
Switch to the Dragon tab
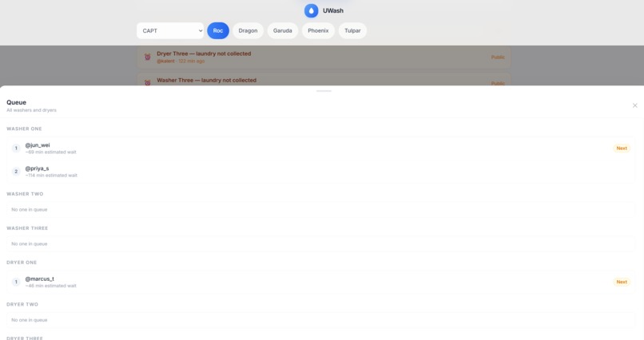248,31
